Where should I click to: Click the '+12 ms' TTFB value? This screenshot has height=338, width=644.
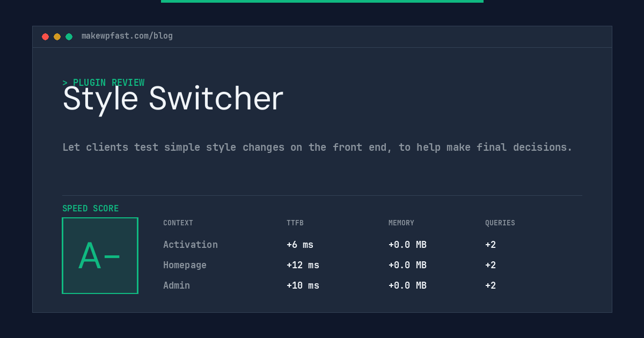(303, 265)
